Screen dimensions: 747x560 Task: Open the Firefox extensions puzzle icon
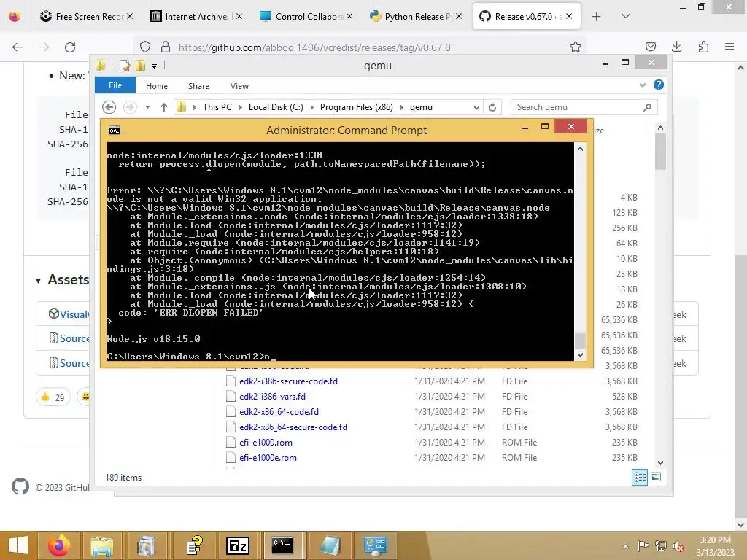click(x=703, y=47)
